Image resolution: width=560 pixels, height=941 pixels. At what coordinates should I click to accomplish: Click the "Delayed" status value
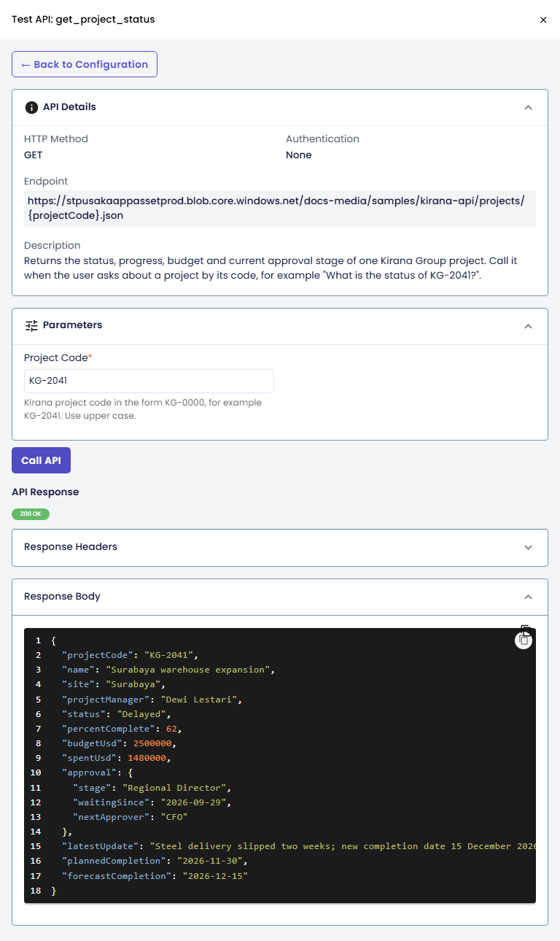141,714
